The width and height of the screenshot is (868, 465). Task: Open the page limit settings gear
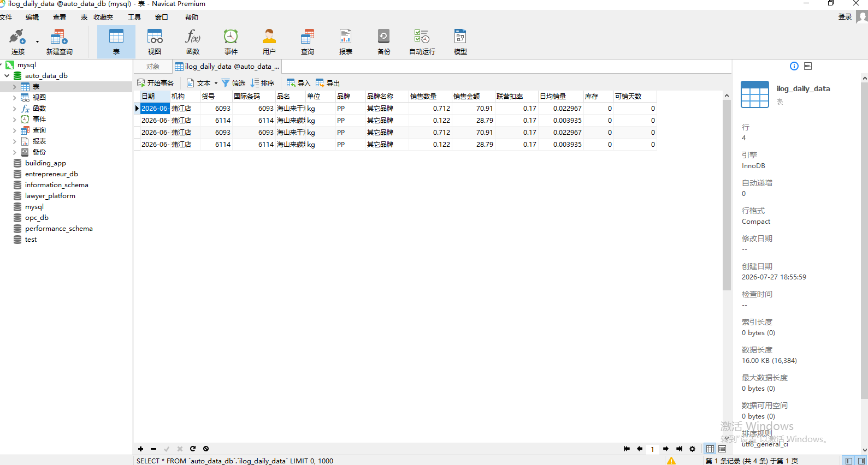click(x=692, y=449)
